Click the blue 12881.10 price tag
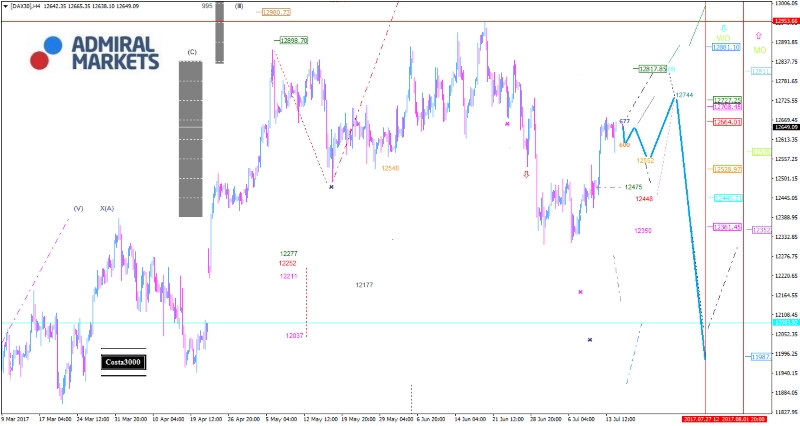 (x=726, y=47)
